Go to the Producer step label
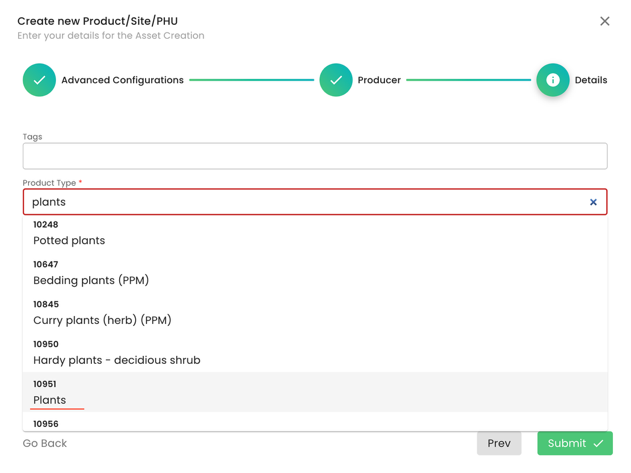The width and height of the screenshot is (631, 473). point(379,80)
